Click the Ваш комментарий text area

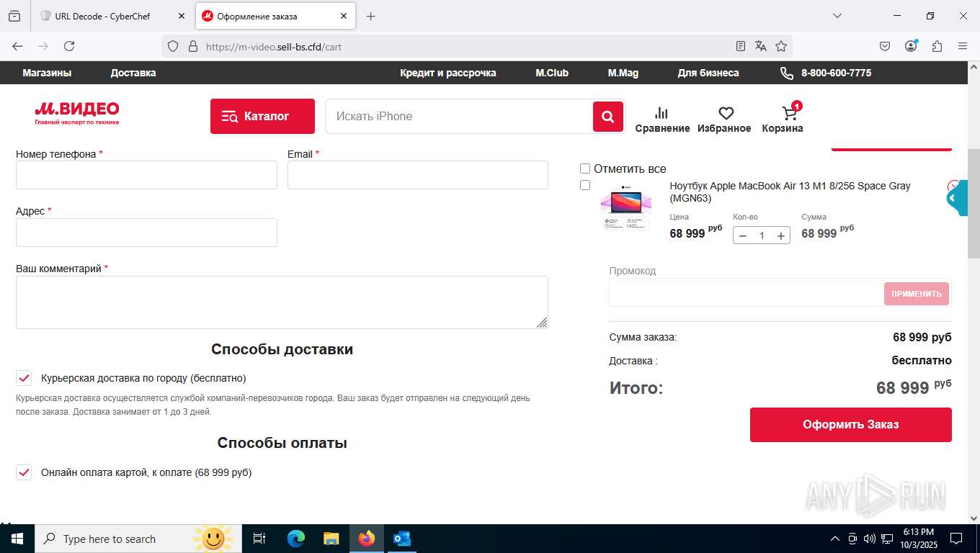tap(282, 302)
